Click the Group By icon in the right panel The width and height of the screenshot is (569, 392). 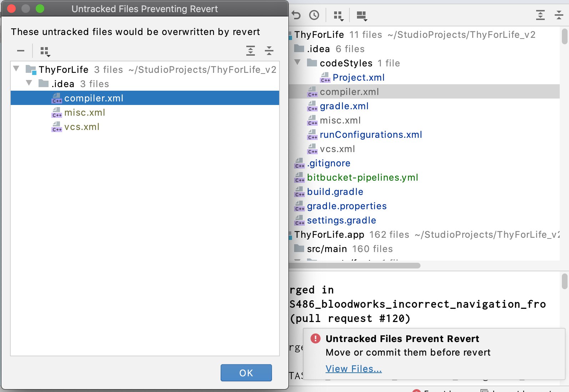coord(338,16)
